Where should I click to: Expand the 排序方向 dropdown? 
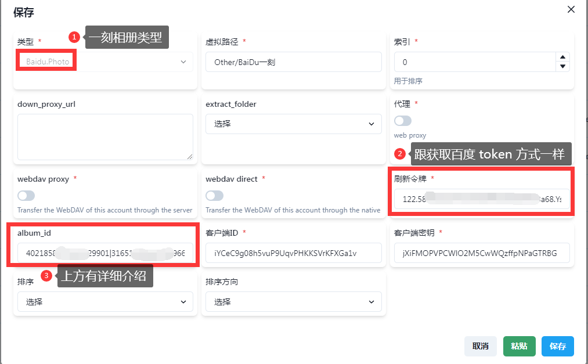point(293,302)
